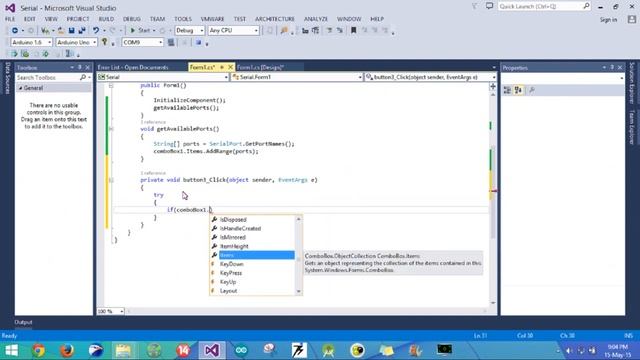The height and width of the screenshot is (360, 640).
Task: Open the HELP menu
Action: click(377, 19)
